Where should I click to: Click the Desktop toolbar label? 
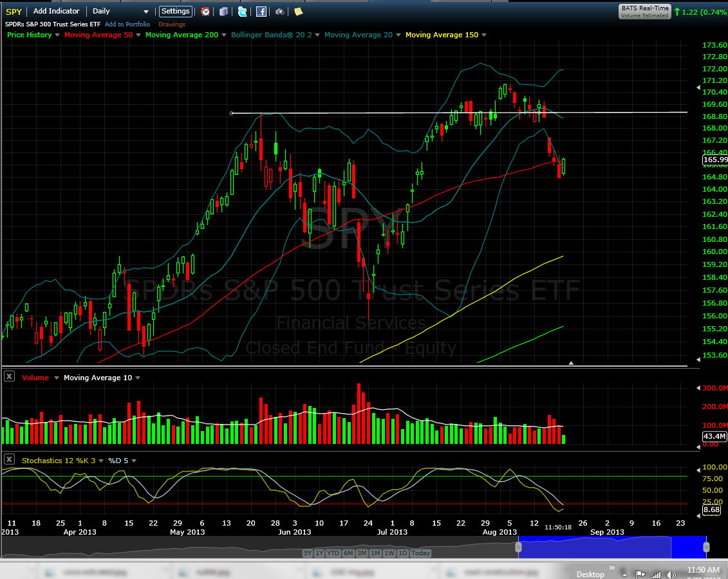[590, 574]
